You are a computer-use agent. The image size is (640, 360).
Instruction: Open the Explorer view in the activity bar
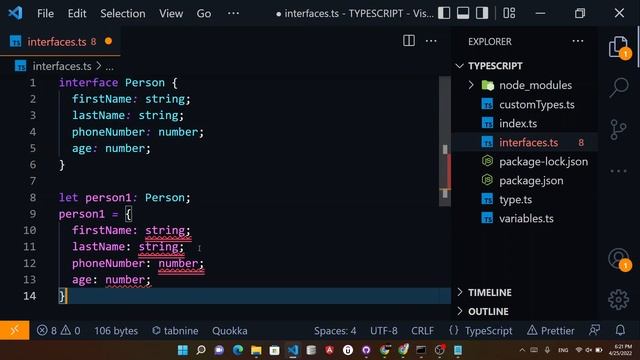[x=618, y=47]
